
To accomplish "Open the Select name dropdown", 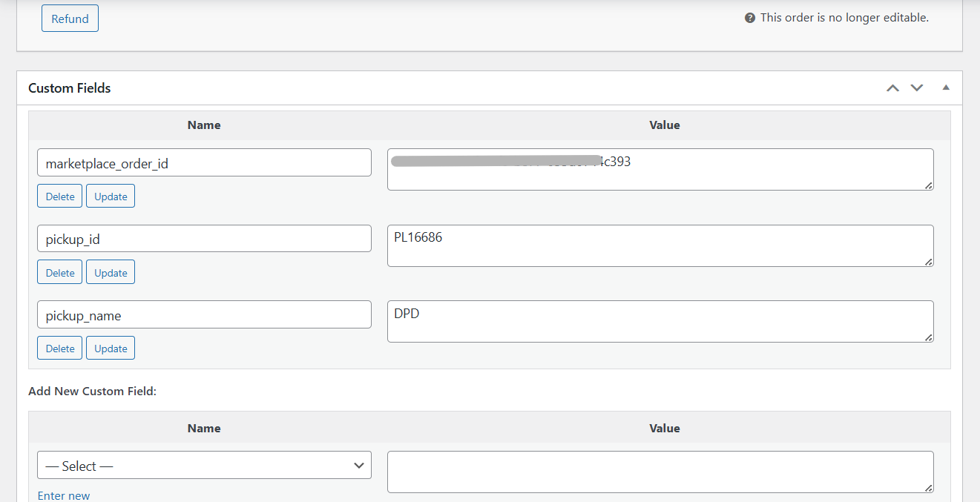I will [x=204, y=466].
